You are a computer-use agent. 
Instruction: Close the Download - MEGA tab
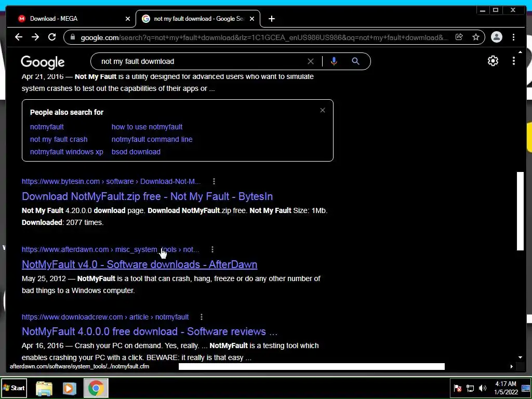(128, 19)
